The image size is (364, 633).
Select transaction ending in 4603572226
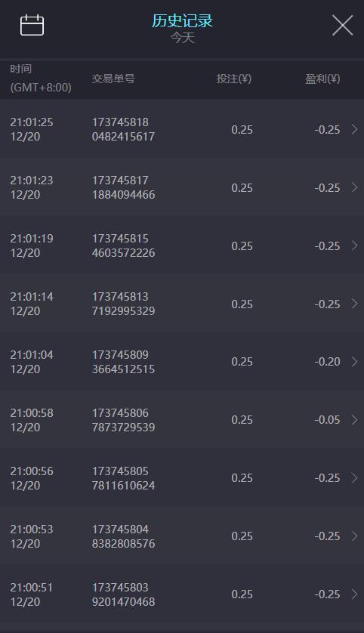coord(123,245)
